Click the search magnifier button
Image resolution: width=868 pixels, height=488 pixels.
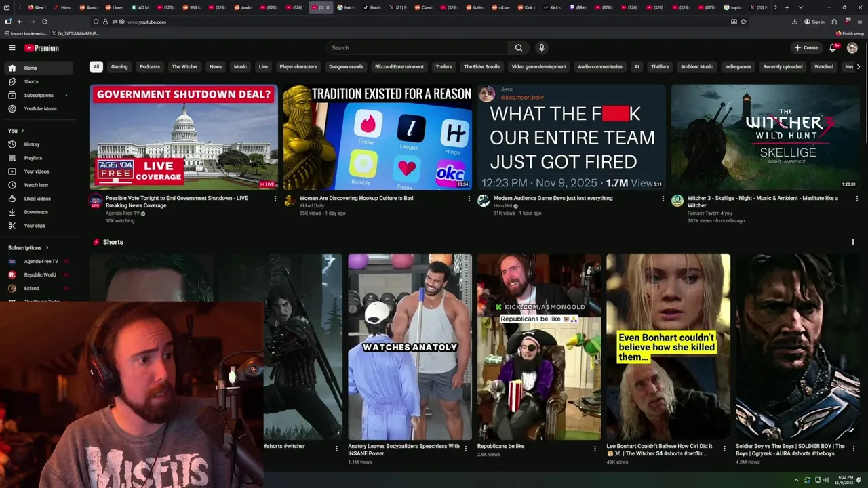coord(519,48)
